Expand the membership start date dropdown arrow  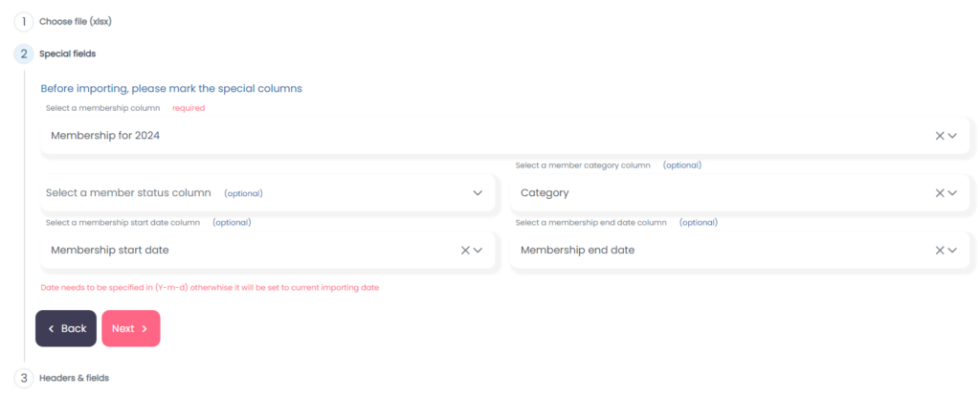click(x=479, y=250)
